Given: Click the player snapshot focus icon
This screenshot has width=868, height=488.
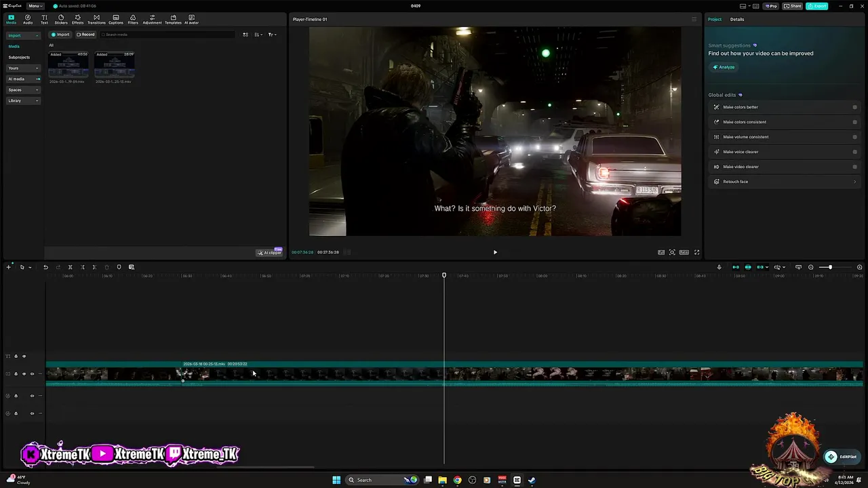Looking at the screenshot, I should (672, 252).
